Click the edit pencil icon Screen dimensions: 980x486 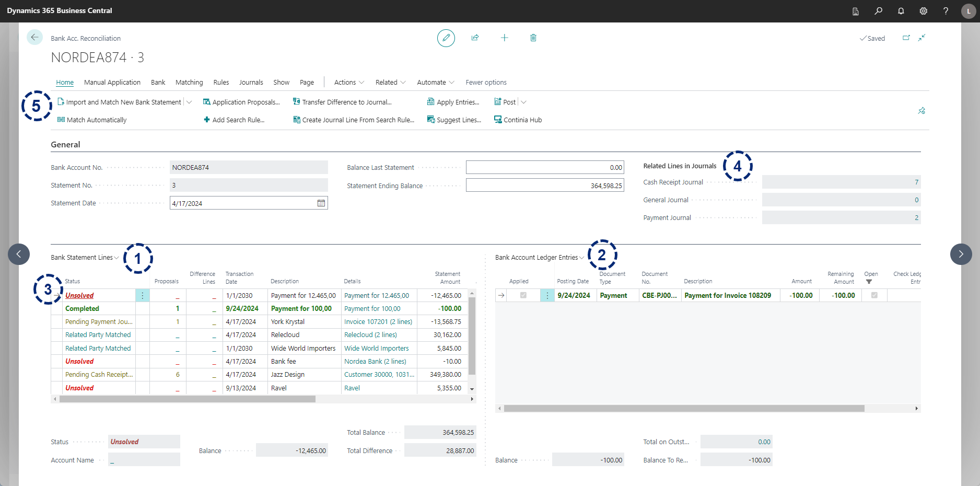tap(446, 38)
